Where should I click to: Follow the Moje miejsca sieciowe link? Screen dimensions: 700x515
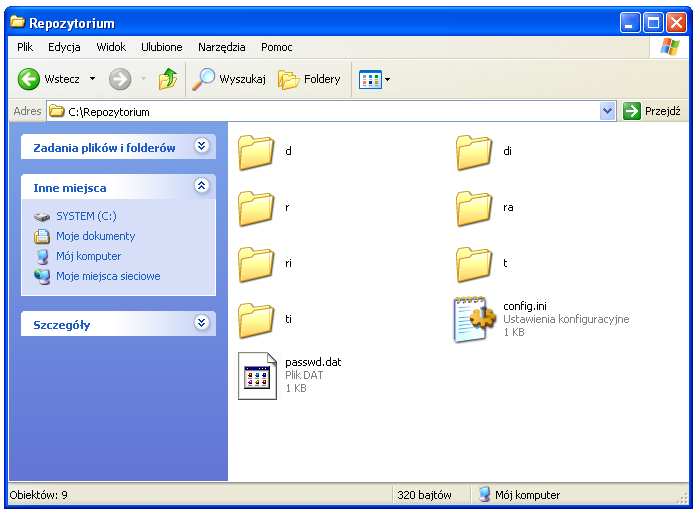click(x=108, y=276)
